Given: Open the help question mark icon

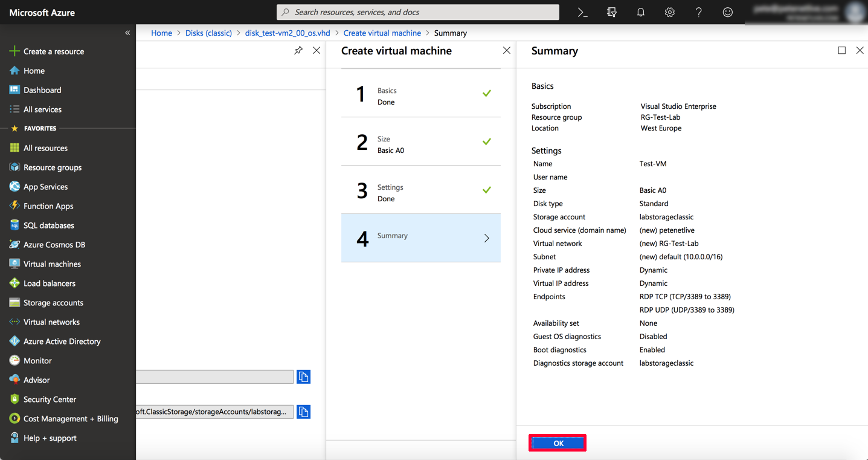Looking at the screenshot, I should point(698,12).
